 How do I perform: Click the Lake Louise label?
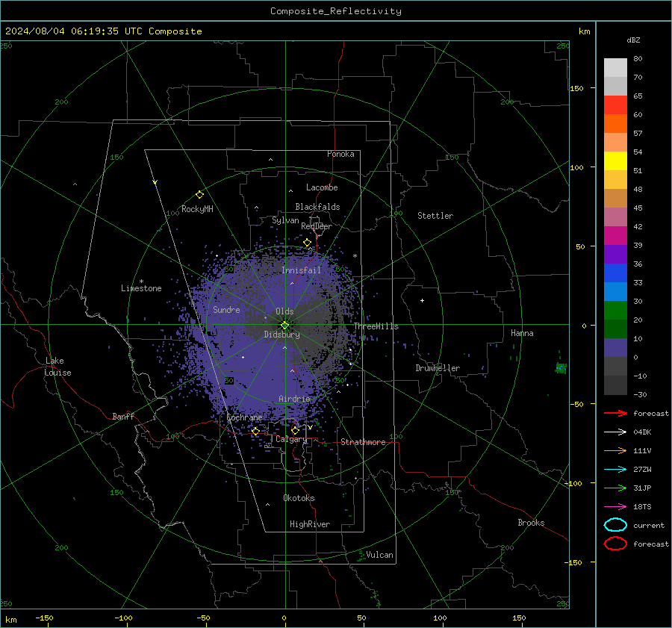[x=57, y=367]
